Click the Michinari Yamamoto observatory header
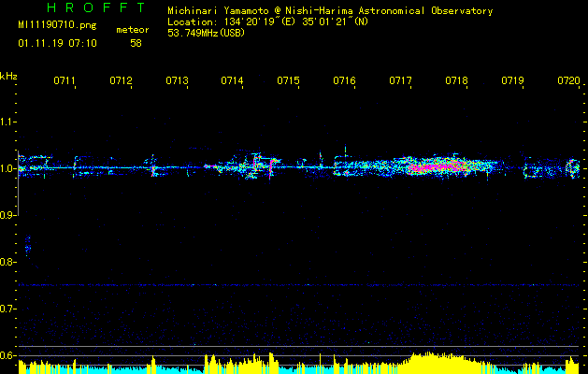Screen dimensions: 588x374 329,10
